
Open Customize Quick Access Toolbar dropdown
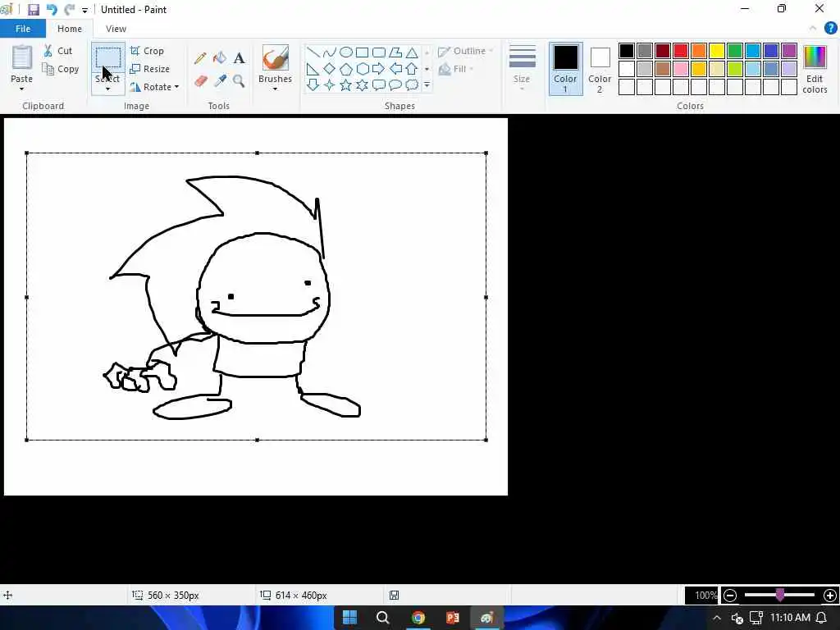(x=84, y=10)
